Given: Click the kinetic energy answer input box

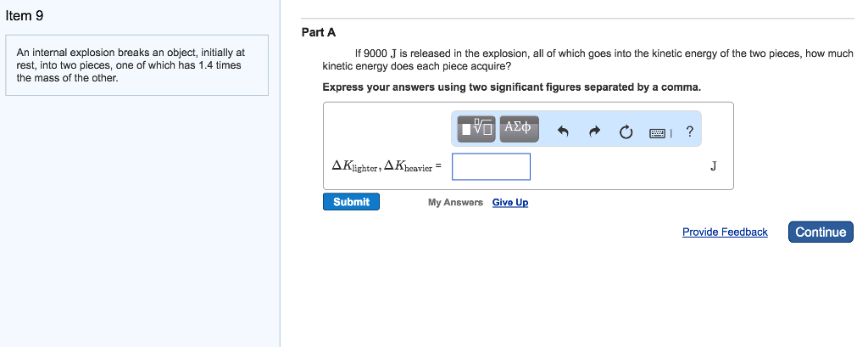Looking at the screenshot, I should coord(491,166).
